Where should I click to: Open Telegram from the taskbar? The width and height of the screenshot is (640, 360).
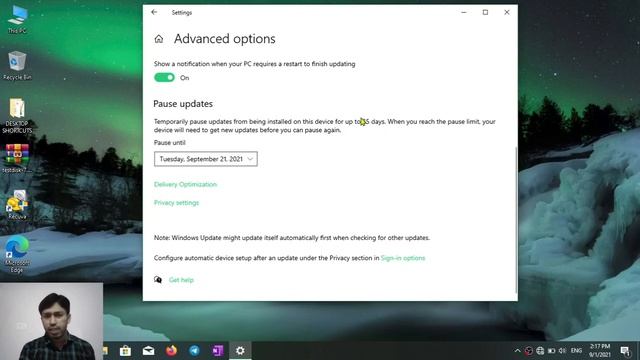[195, 351]
